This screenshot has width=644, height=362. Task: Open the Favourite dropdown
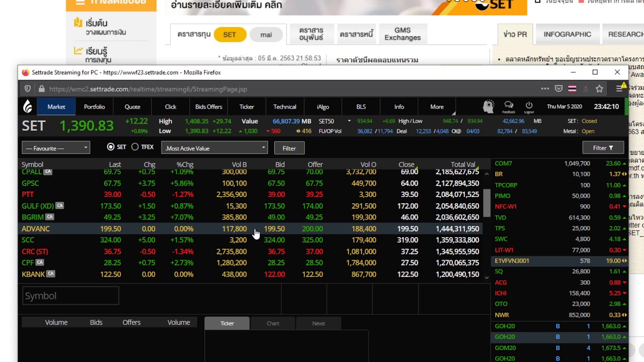pyautogui.click(x=56, y=148)
